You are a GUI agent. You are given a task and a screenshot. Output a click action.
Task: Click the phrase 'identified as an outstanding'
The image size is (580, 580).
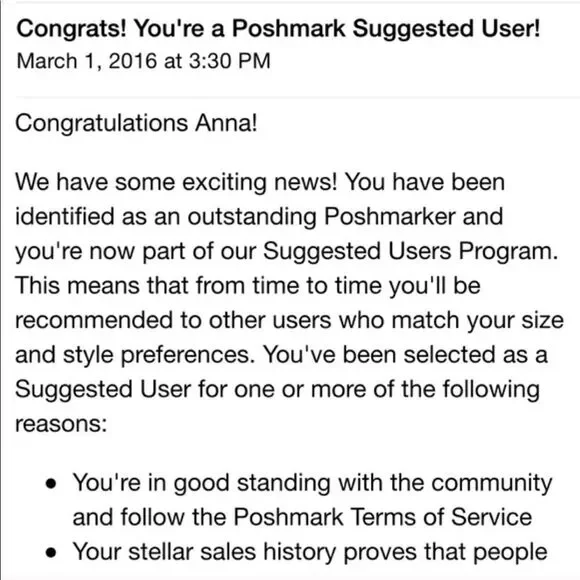click(165, 217)
